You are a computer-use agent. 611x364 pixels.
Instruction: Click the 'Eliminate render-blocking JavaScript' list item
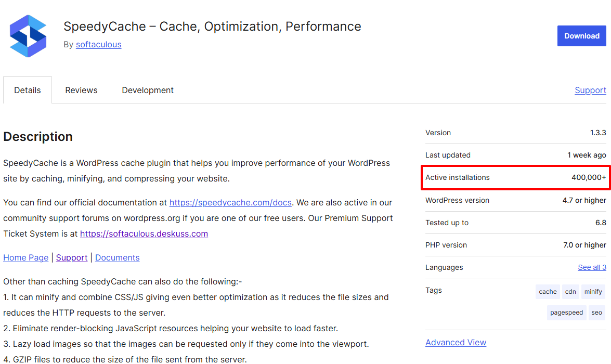[170, 328]
